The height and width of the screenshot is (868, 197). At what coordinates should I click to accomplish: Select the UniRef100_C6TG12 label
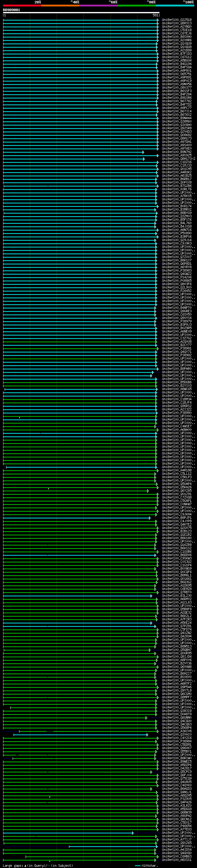tap(177, 57)
